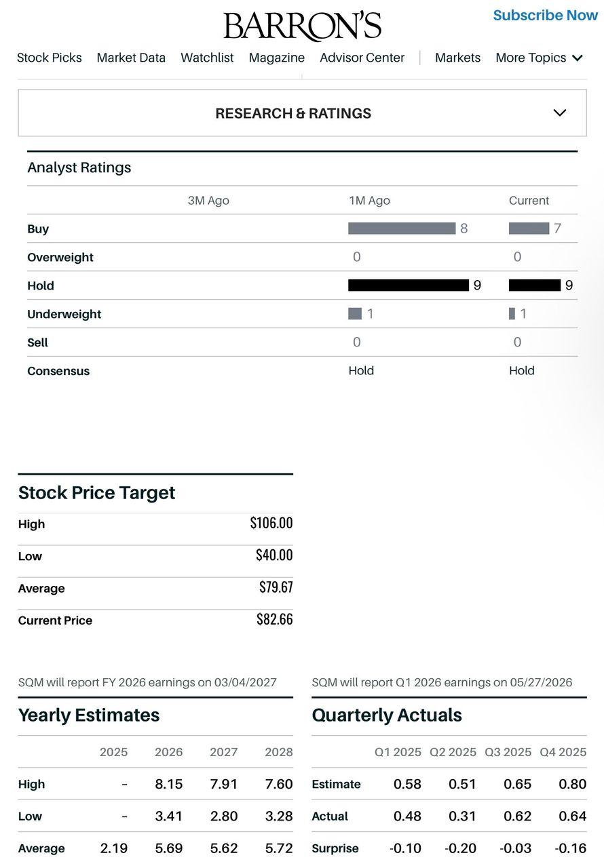Open the Stock Picks section
This screenshot has width=604, height=868.
coord(49,58)
